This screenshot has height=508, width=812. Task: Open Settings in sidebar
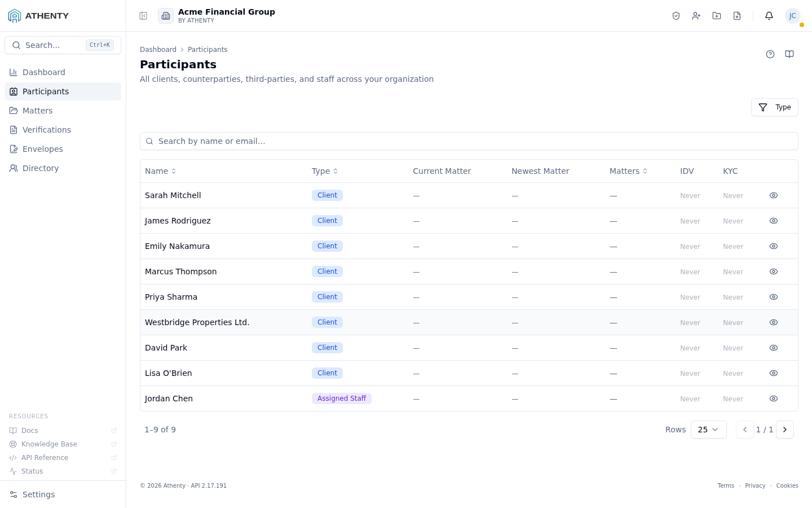(x=63, y=494)
